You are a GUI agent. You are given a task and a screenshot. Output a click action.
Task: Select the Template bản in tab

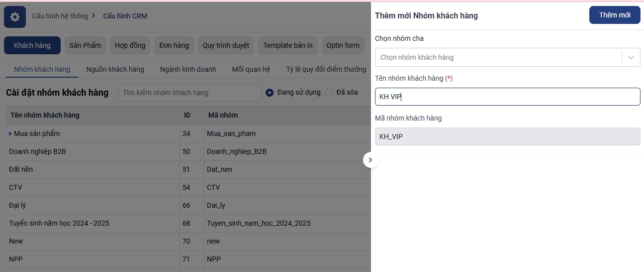point(287,45)
